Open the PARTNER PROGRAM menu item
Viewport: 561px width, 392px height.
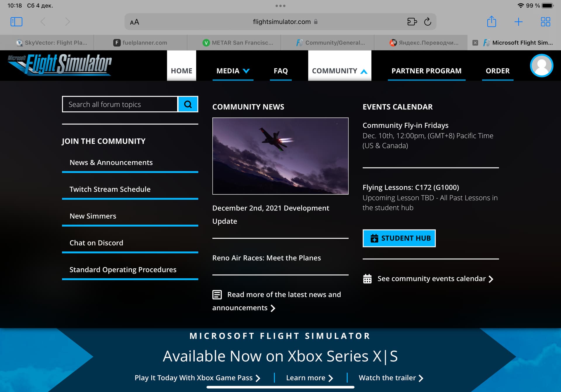pos(426,71)
